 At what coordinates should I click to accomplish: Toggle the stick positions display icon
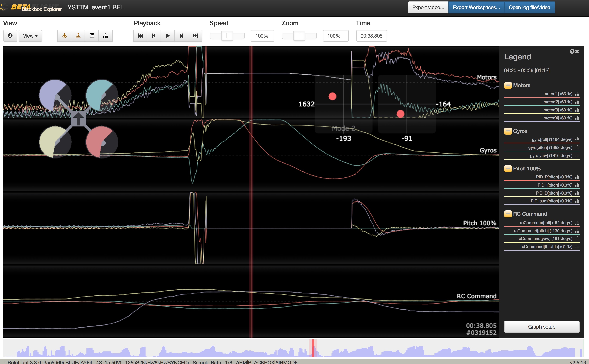[78, 36]
